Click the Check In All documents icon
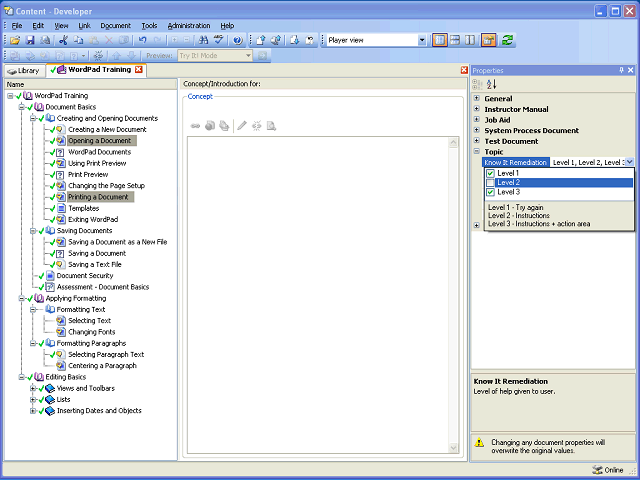640x480 pixels. coord(276,40)
